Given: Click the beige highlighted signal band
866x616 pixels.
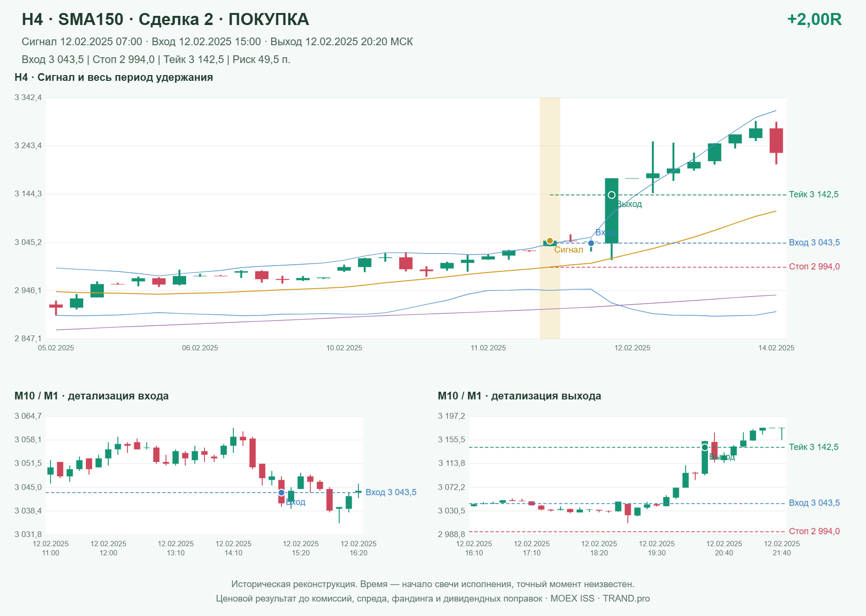Looking at the screenshot, I should click(x=550, y=218).
